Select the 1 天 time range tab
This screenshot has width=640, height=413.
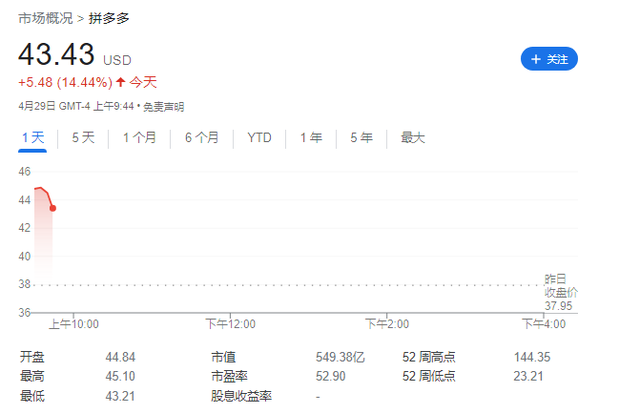point(33,138)
